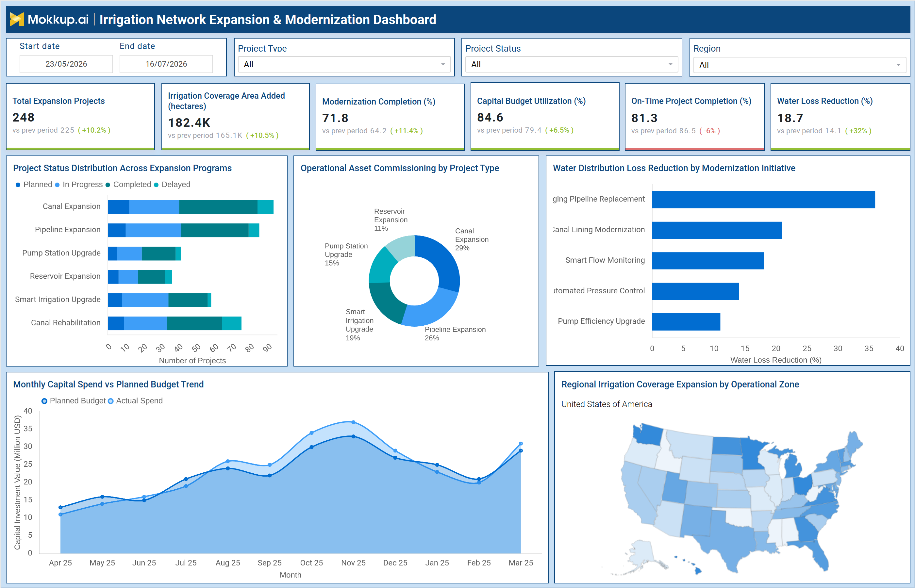The width and height of the screenshot is (915, 588).
Task: Select the Total Expansion Projects card
Action: tap(80, 116)
